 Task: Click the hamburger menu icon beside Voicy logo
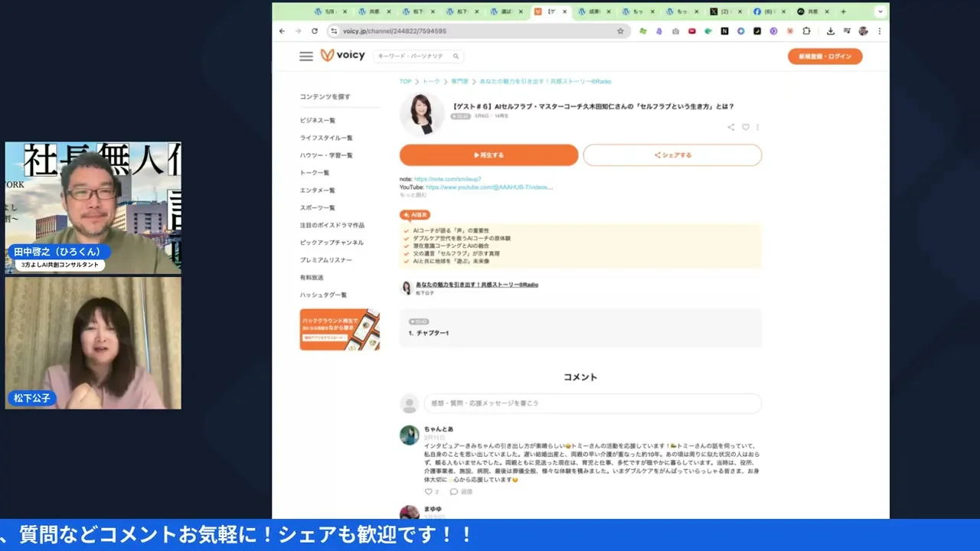(x=306, y=55)
